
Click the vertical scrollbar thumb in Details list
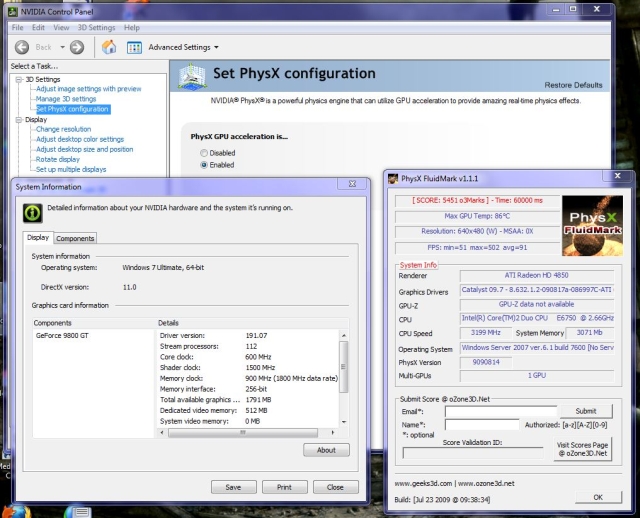tap(343, 367)
